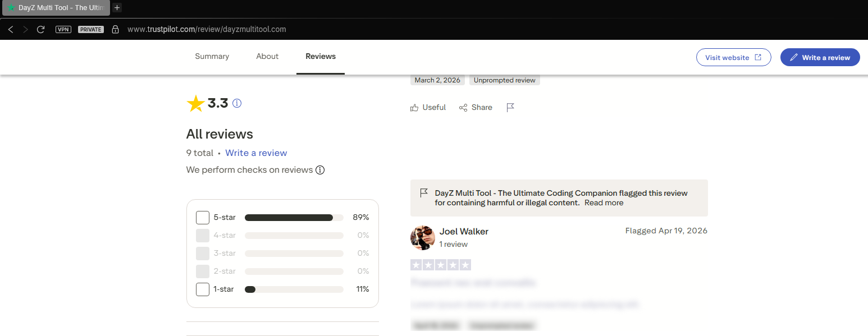Click the Visit website button

734,57
